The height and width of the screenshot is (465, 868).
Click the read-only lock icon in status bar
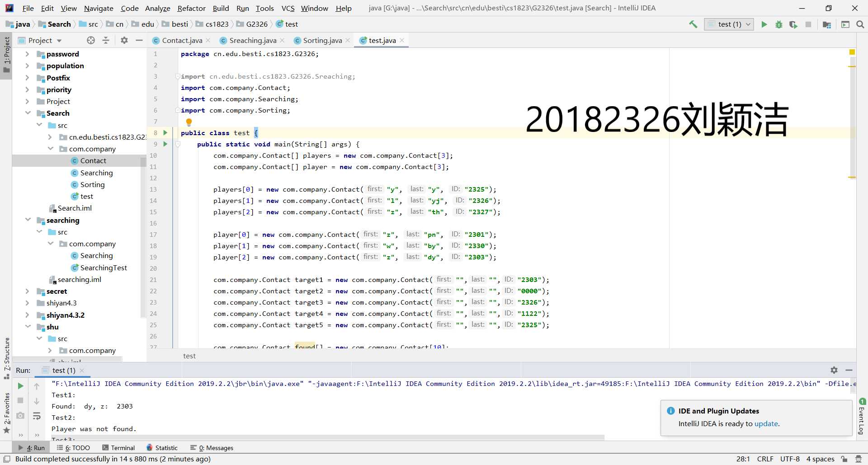(x=844, y=459)
